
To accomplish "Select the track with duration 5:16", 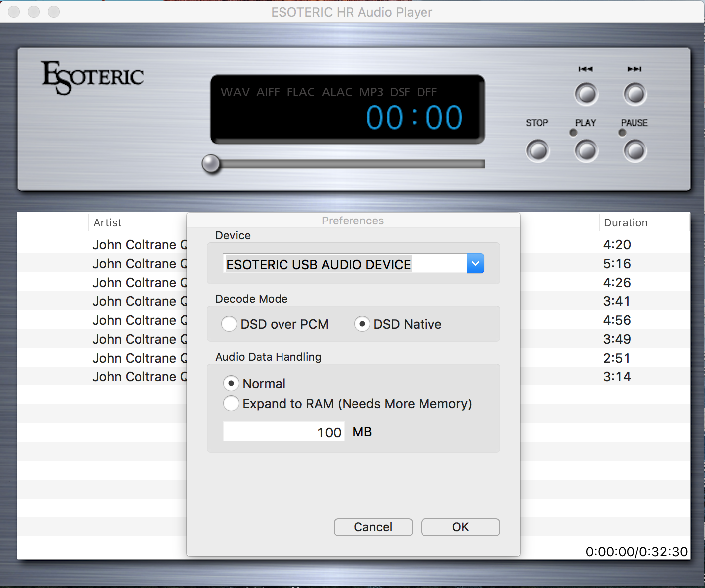I will click(617, 264).
